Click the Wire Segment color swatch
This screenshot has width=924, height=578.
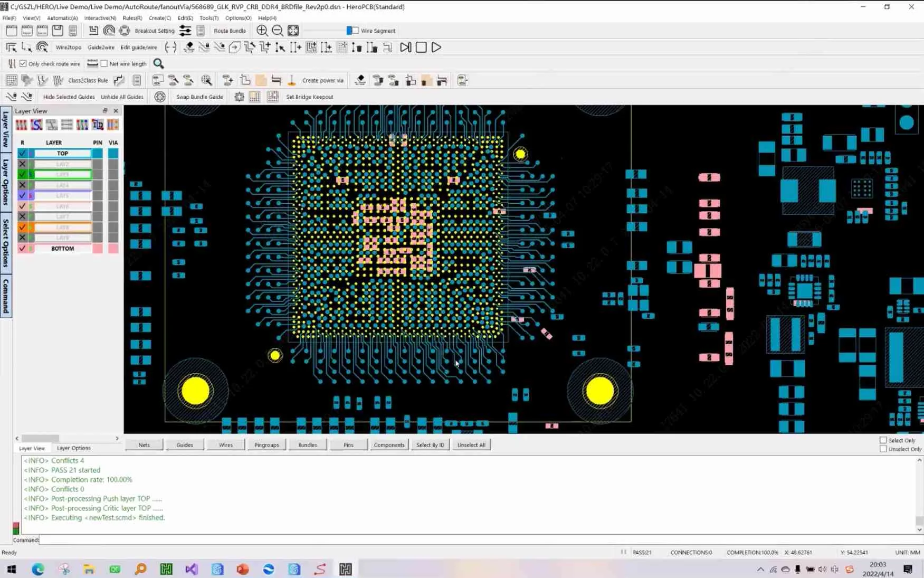point(349,30)
